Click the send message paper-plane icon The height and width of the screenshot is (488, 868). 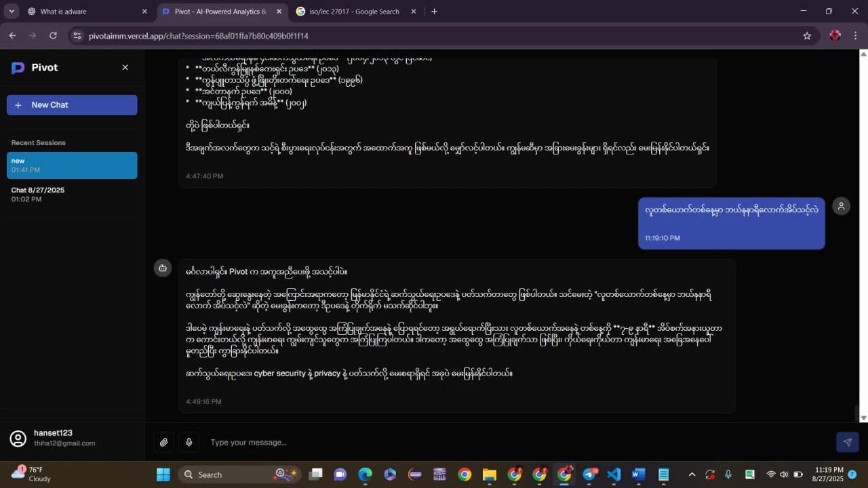[x=847, y=442]
